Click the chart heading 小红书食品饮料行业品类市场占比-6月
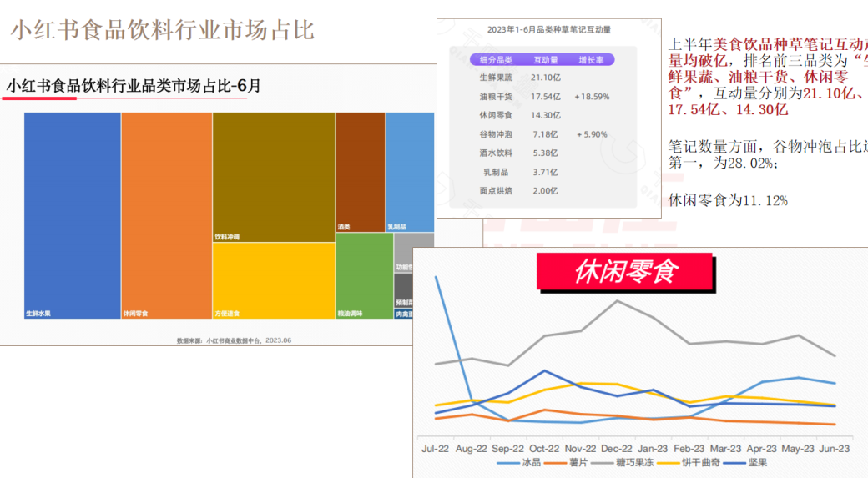The image size is (868, 478). coord(134,86)
